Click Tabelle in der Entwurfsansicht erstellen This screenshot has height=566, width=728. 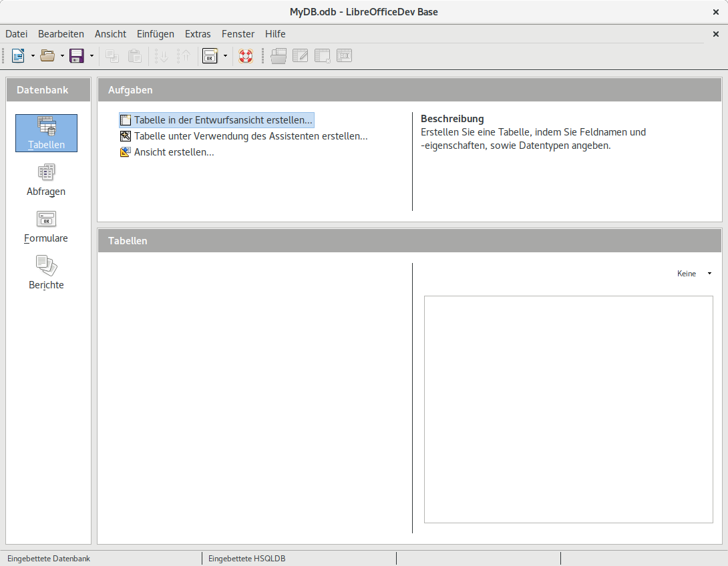[x=216, y=120]
